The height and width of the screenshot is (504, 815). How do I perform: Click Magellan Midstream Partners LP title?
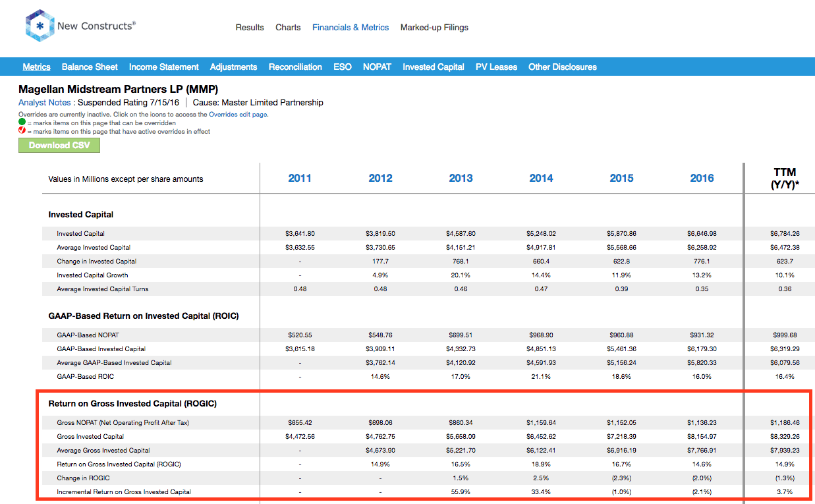[118, 89]
